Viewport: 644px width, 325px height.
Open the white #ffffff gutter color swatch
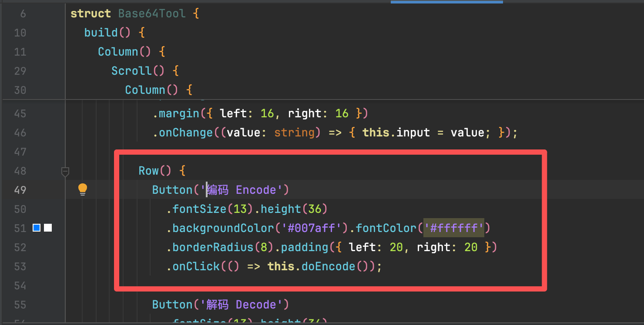coord(48,228)
